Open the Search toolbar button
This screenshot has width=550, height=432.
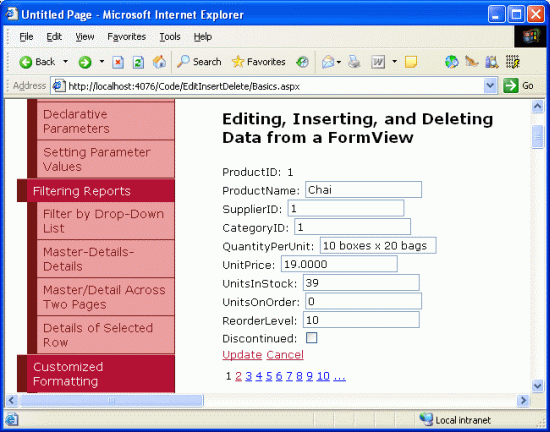pyautogui.click(x=199, y=62)
